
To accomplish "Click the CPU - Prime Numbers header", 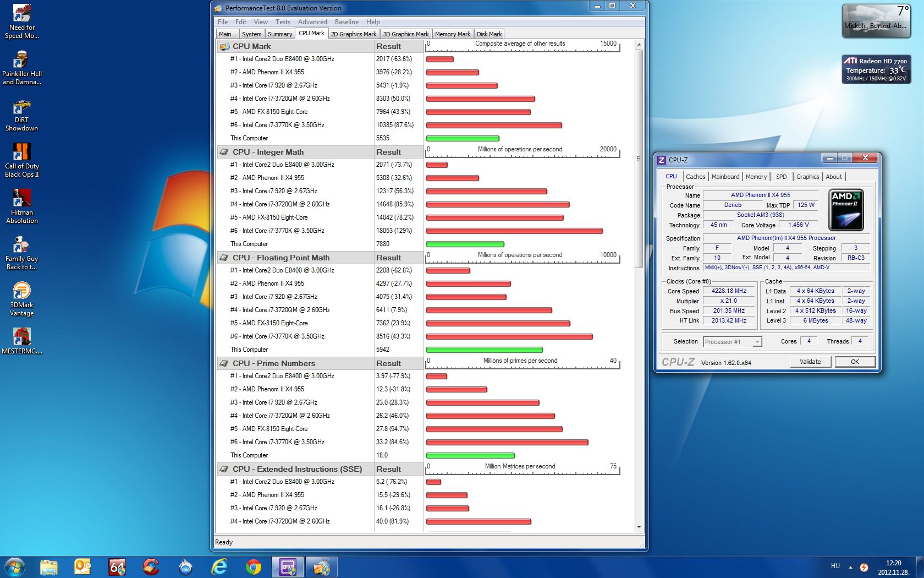I will (295, 364).
